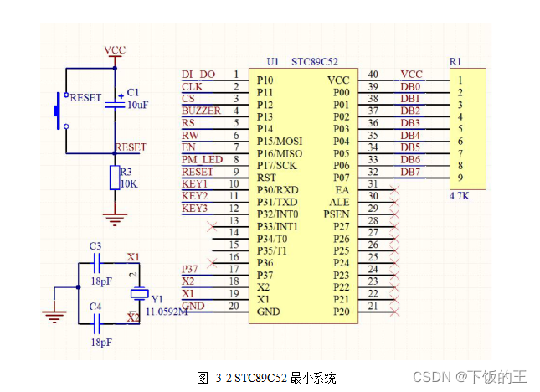This screenshot has height=392, width=540.
Task: Click the ground symbol below R3
Action: (115, 219)
